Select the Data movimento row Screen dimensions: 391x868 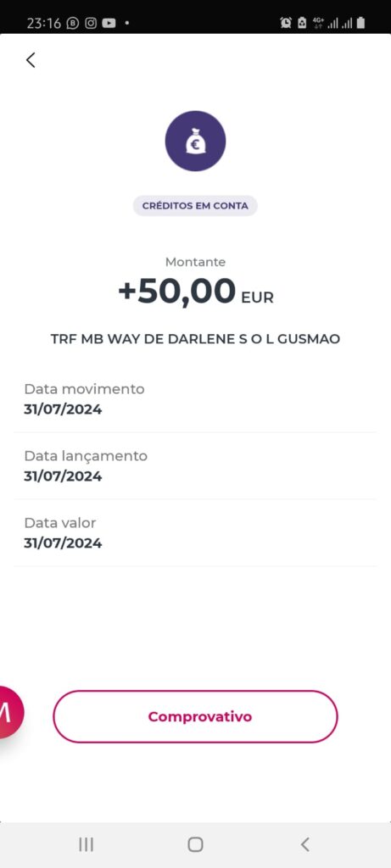[195, 399]
